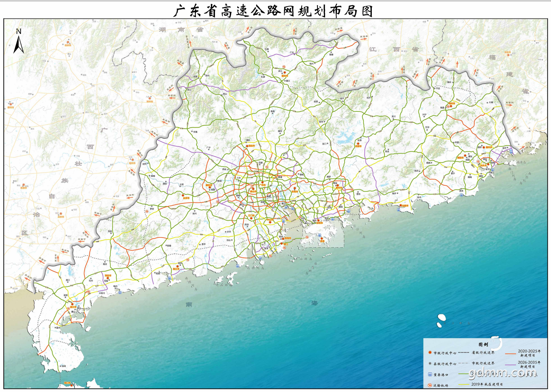Click the 韶关市 city marker
The height and width of the screenshot is (392, 551).
[x=285, y=73]
